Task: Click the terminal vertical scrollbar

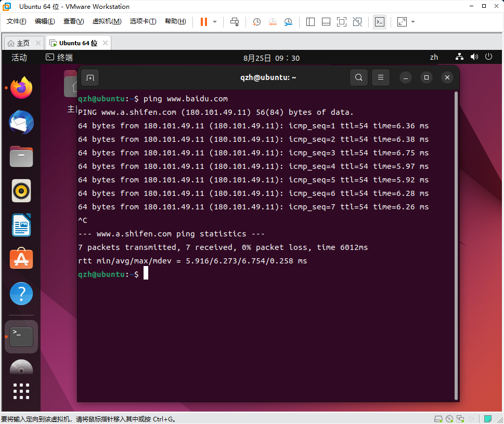Action: click(456, 246)
